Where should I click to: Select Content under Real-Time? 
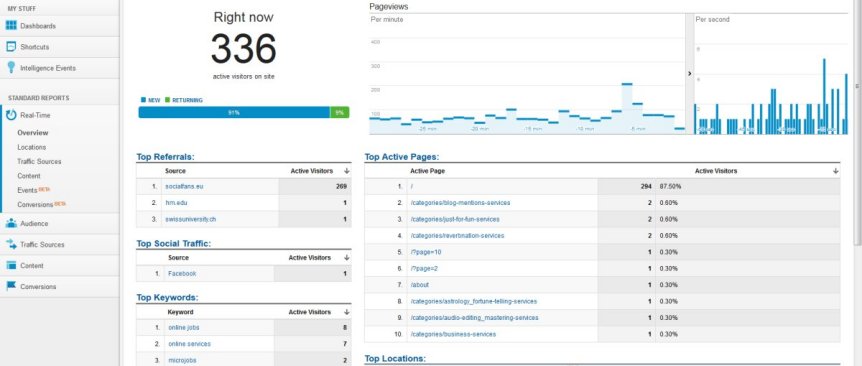pos(29,176)
